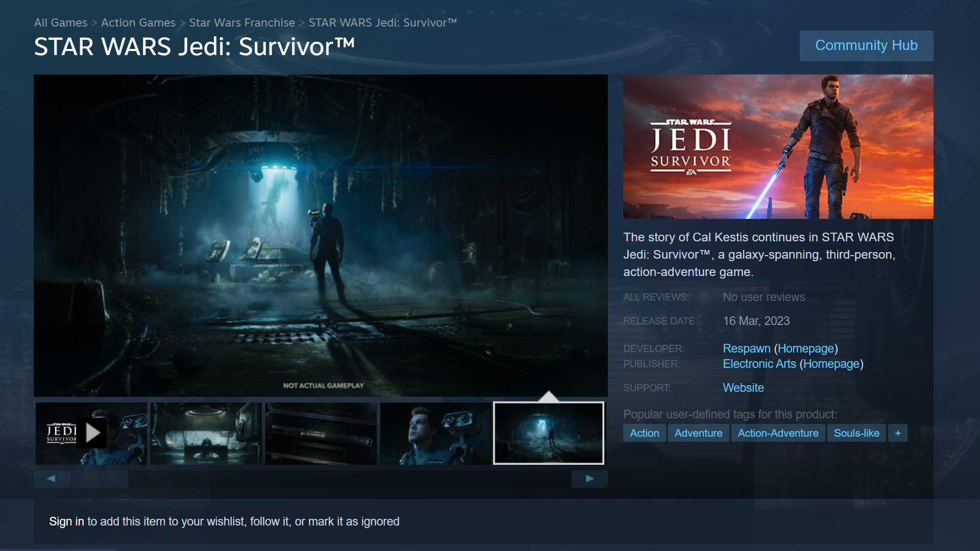Open the Respawn Homepage link

tap(806, 348)
